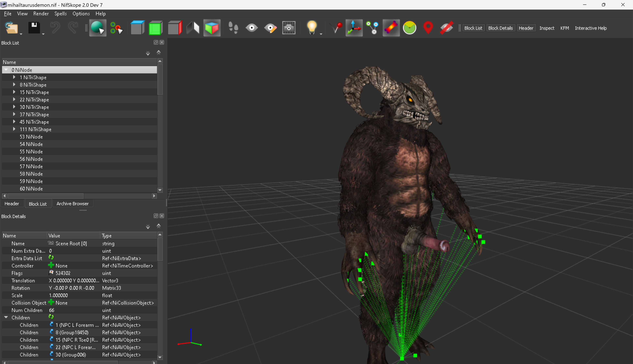
Task: Click the red map pin marker icon
Action: (x=428, y=28)
